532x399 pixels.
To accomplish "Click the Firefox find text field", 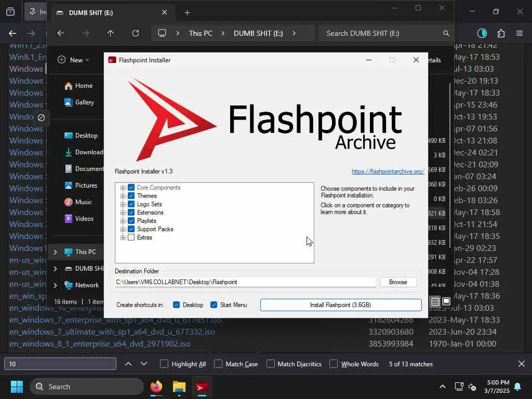I will pos(60,364).
